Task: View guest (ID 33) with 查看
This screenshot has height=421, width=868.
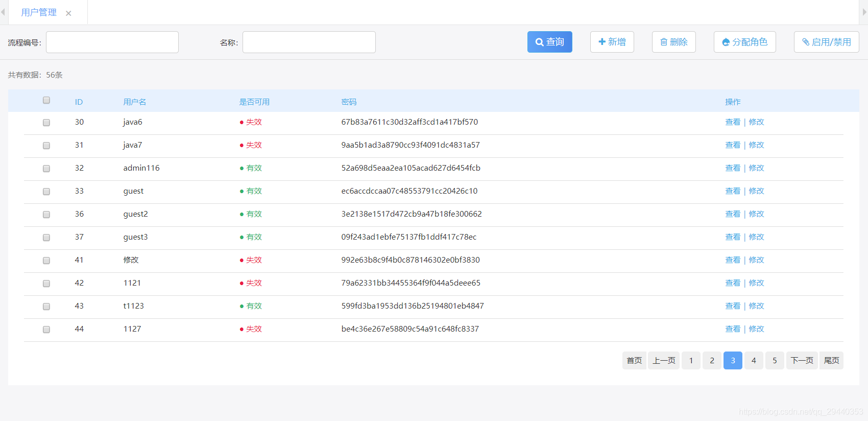Action: click(733, 191)
